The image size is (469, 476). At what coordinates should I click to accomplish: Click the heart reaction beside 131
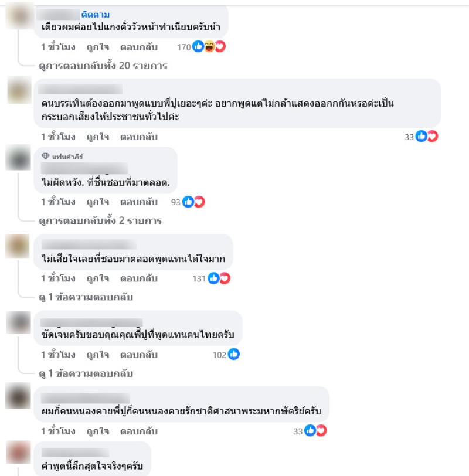pos(225,278)
